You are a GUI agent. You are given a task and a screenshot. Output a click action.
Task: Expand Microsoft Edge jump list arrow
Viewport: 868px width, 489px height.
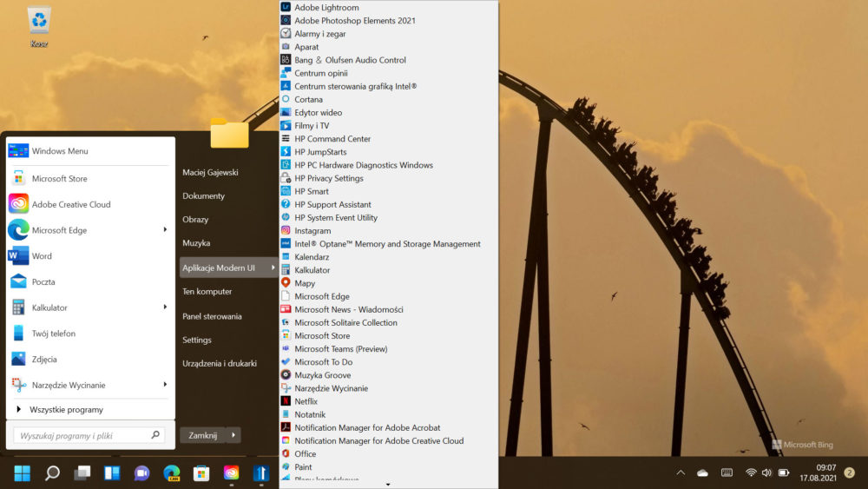(165, 230)
